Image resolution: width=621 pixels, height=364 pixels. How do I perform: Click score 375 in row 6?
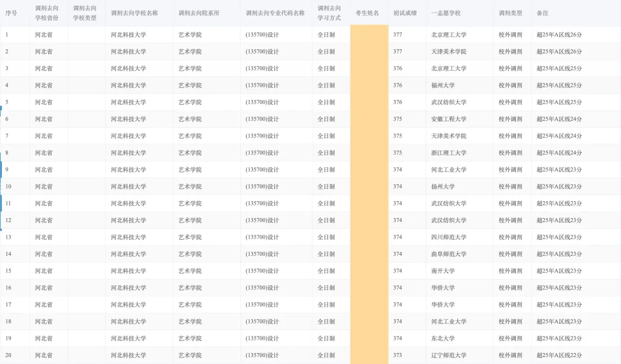[398, 119]
